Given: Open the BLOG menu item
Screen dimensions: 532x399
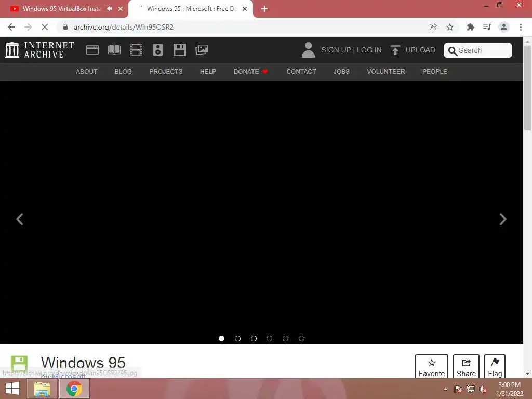Looking at the screenshot, I should pos(123,72).
